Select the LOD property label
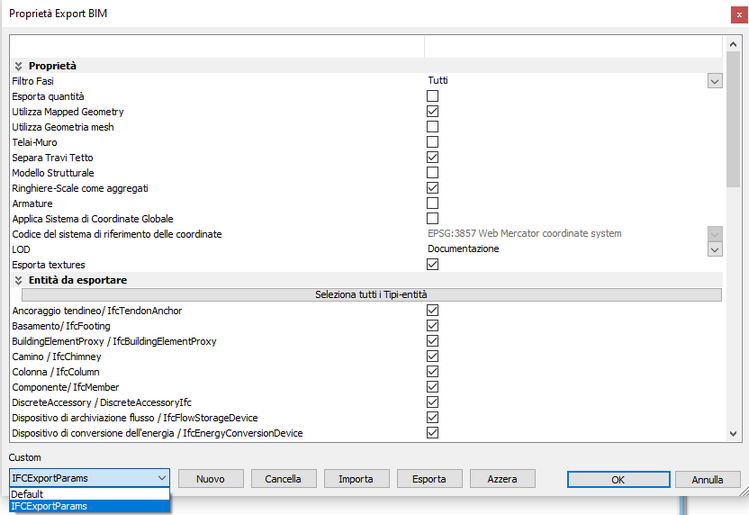This screenshot has width=749, height=515. 21,249
